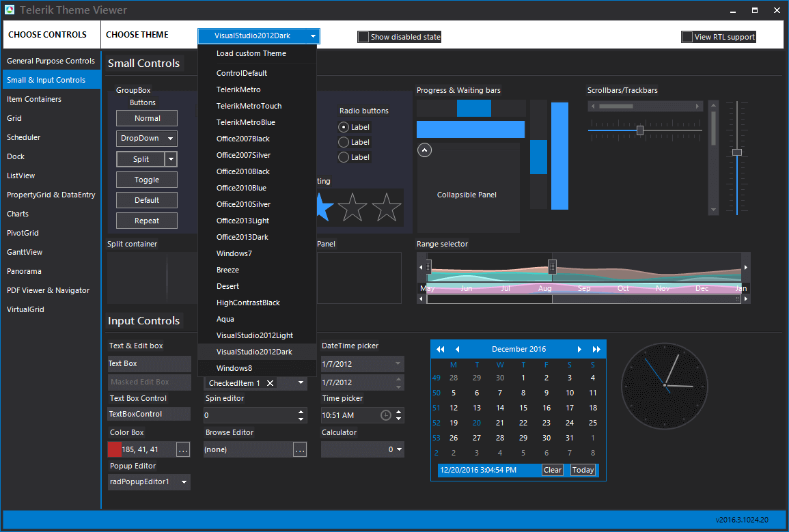Click the filled blue rating star

pyautogui.click(x=324, y=207)
